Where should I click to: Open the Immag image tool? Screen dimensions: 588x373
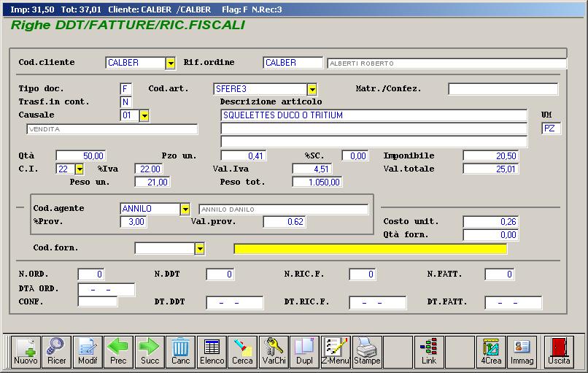pos(522,352)
